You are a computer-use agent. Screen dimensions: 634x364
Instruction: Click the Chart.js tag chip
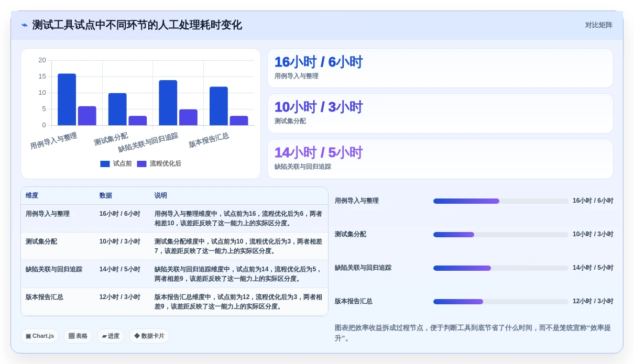pyautogui.click(x=40, y=336)
